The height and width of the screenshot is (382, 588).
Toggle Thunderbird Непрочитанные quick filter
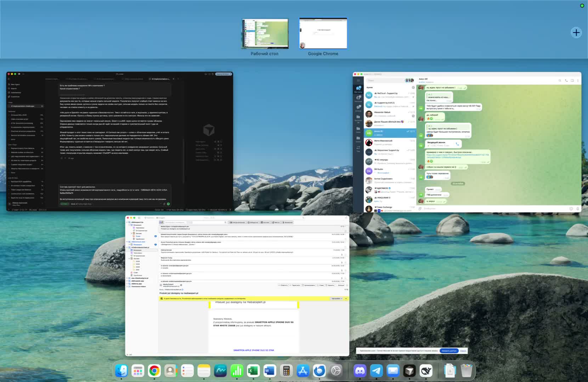coord(237,223)
